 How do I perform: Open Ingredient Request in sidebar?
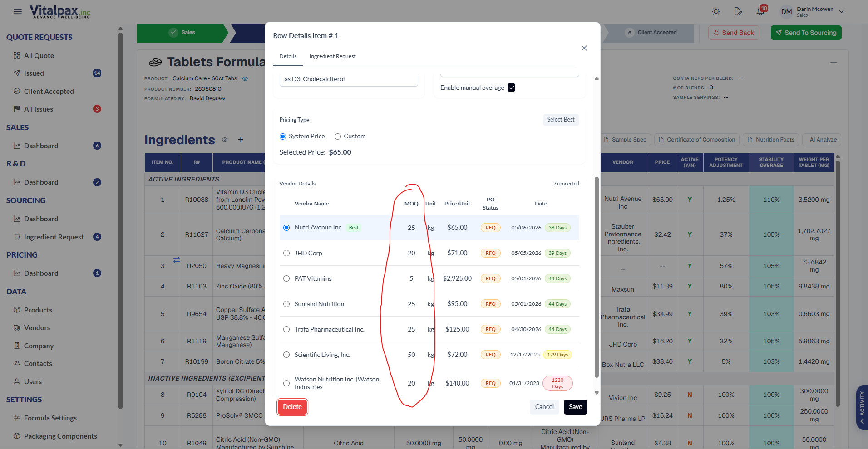(54, 237)
